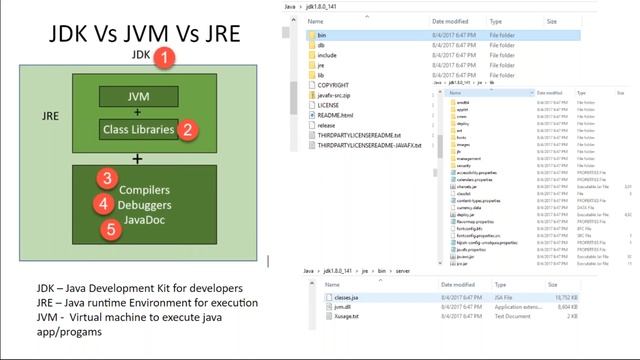Screen dimensions: 640x360
Task: Select the classes.jsa file icon
Action: [329, 298]
